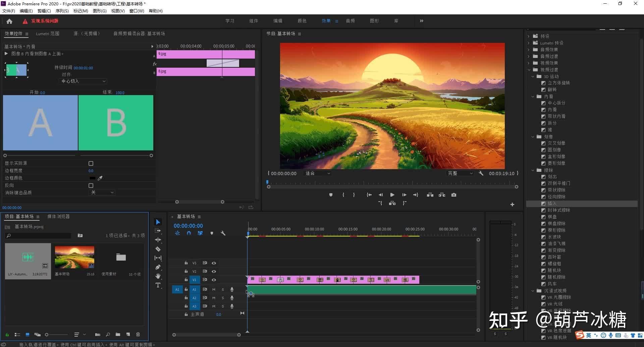Switch to the 颜色 workspace
This screenshot has width=644, height=347.
click(x=302, y=21)
